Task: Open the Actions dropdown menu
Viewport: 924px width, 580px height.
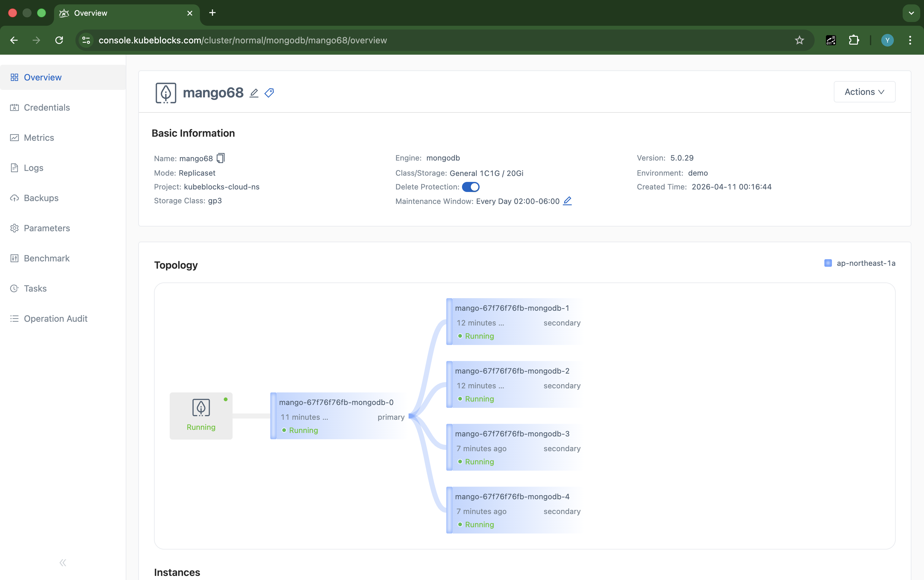Action: (864, 92)
